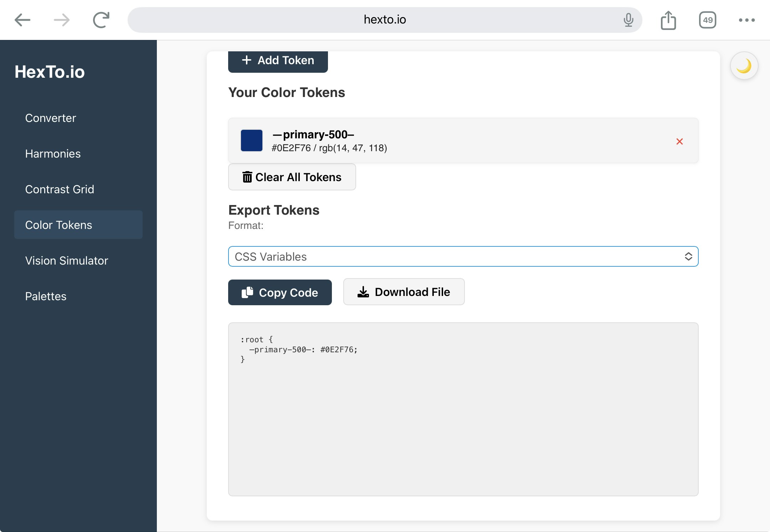Open the CSS Variables format dropdown
This screenshot has height=532, width=770.
[x=463, y=256]
